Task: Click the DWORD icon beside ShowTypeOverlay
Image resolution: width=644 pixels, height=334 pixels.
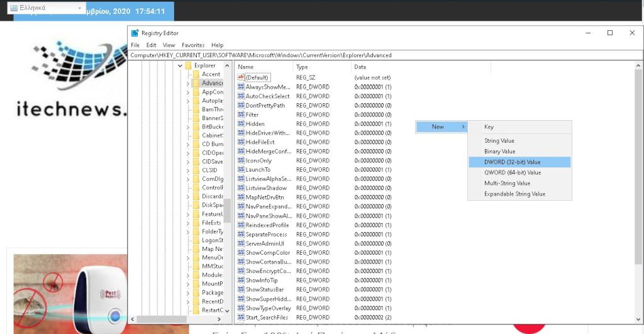Action: (241, 308)
